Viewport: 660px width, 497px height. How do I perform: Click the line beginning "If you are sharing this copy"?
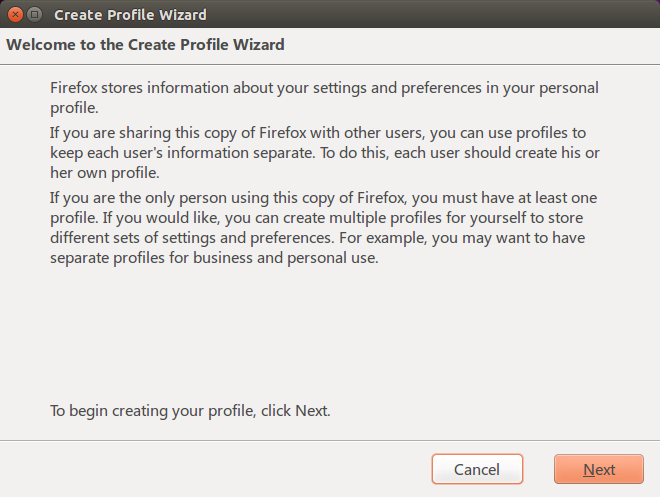[x=318, y=133]
